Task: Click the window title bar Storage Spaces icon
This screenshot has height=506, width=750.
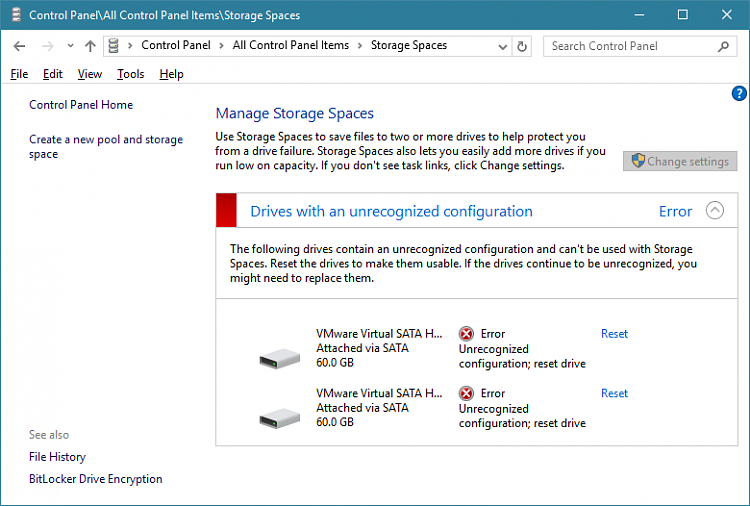Action: coord(16,15)
